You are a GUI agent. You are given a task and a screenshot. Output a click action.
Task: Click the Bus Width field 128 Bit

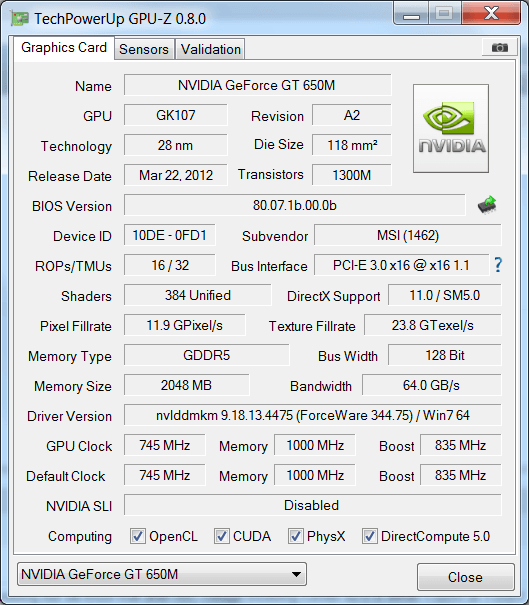click(445, 355)
